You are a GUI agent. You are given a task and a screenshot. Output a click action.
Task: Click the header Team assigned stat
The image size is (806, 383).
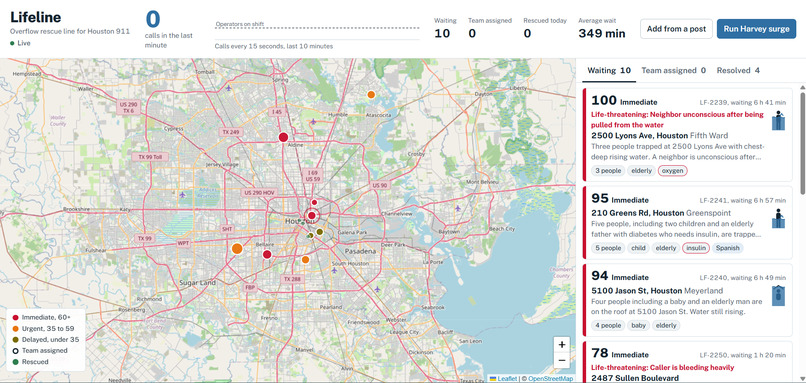click(x=490, y=29)
